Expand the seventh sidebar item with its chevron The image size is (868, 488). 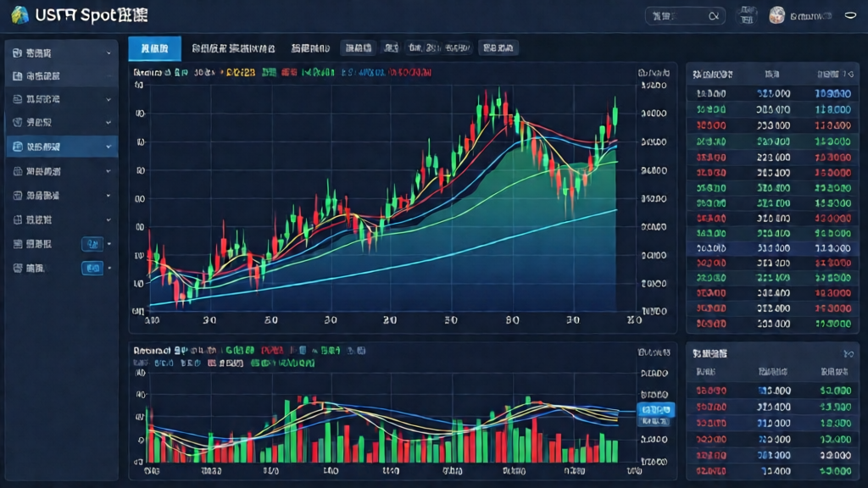coord(108,196)
